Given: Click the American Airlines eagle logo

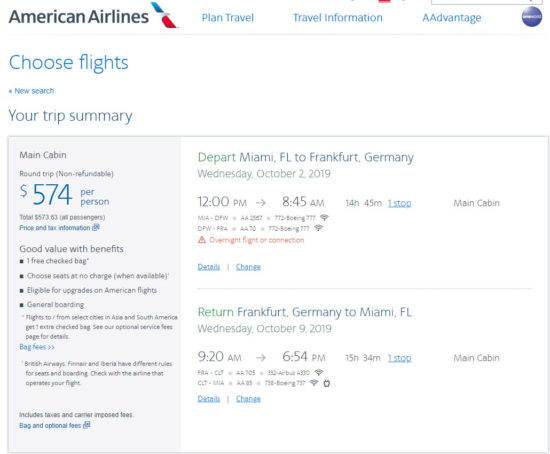Looking at the screenshot, I should [164, 15].
